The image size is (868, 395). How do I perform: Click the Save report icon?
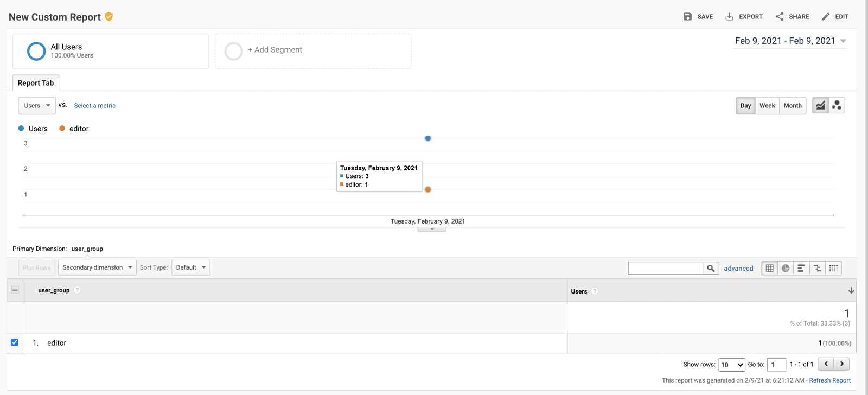coord(688,17)
